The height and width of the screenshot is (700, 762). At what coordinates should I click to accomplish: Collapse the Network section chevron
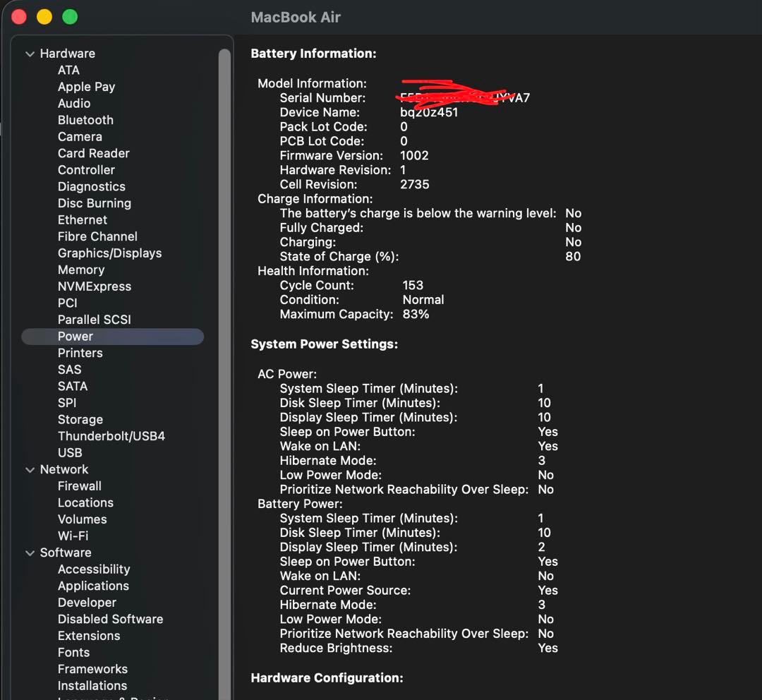[30, 470]
